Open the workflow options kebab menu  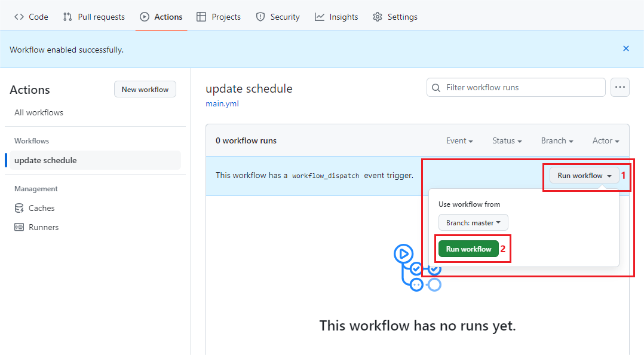click(620, 87)
